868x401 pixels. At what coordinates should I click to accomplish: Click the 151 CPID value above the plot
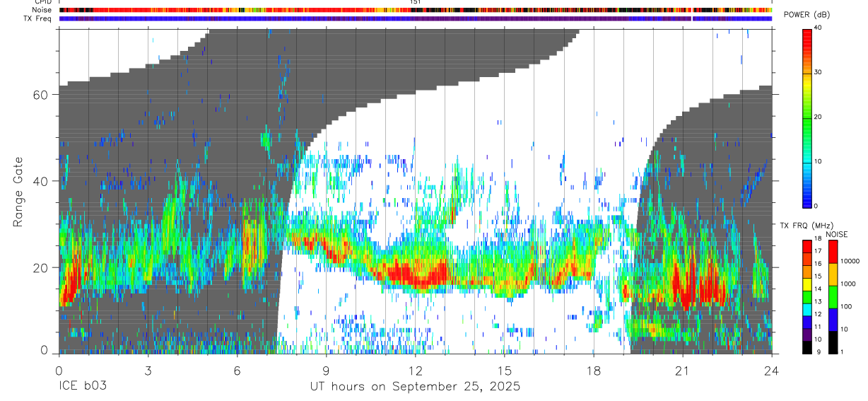click(416, 2)
